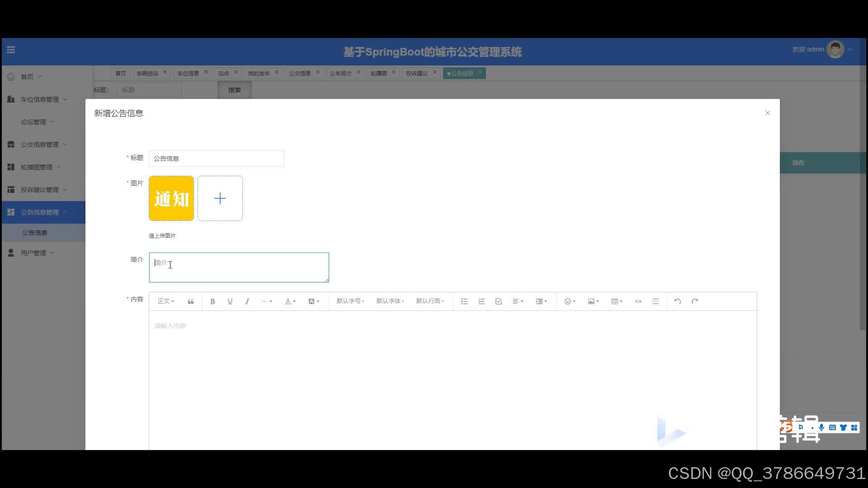Open the emoji picker dropdown
Viewport: 868px width, 488px height.
pyautogui.click(x=569, y=301)
